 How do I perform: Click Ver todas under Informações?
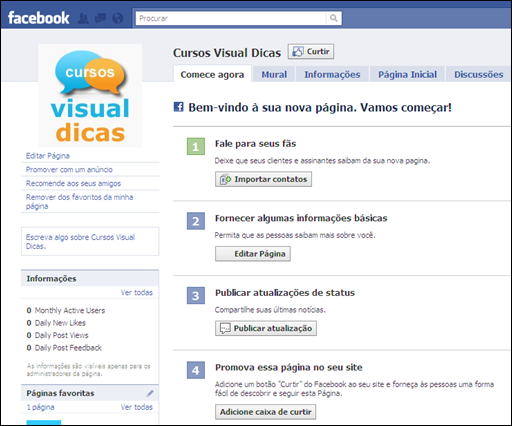[x=136, y=292]
